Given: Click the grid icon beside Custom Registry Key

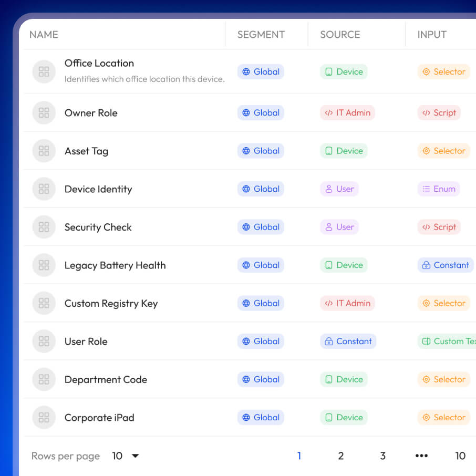Looking at the screenshot, I should [44, 303].
